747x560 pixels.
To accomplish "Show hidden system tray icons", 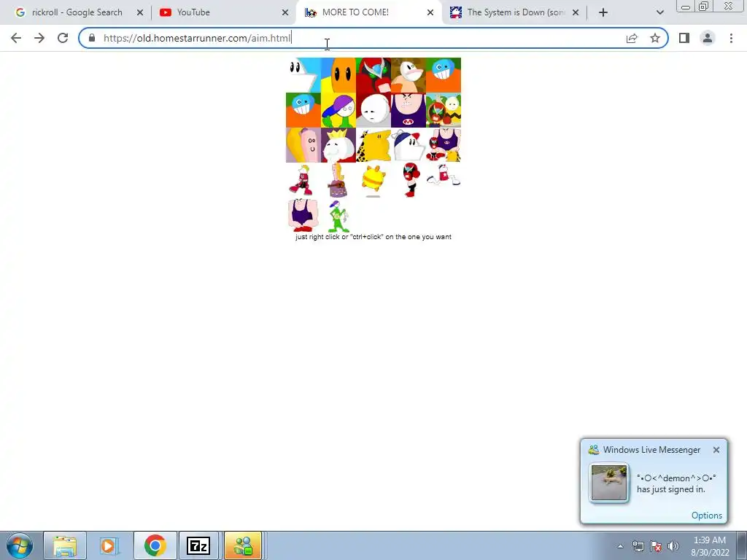I will coord(620,546).
